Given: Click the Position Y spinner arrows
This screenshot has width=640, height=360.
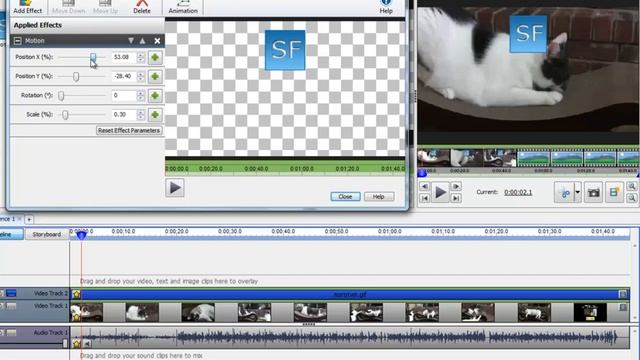Looking at the screenshot, I should (141, 76).
